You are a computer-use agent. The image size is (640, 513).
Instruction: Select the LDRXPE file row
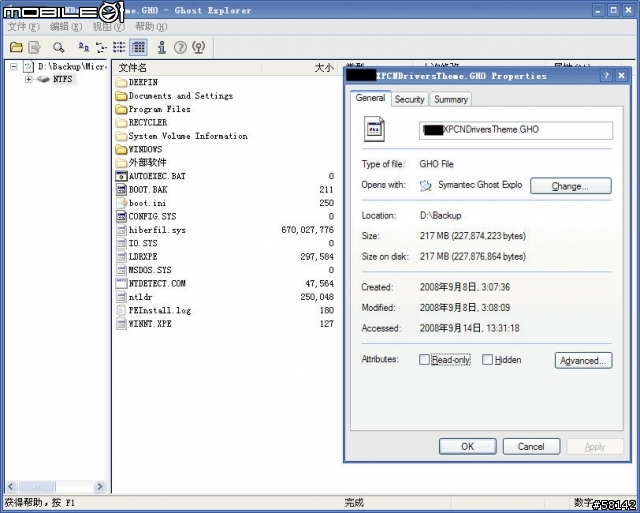point(224,257)
